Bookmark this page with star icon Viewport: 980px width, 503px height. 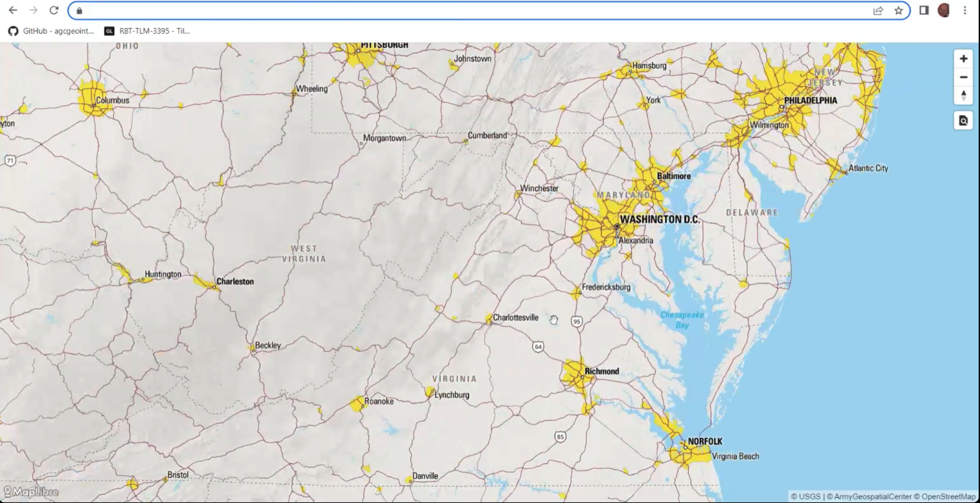(x=898, y=10)
